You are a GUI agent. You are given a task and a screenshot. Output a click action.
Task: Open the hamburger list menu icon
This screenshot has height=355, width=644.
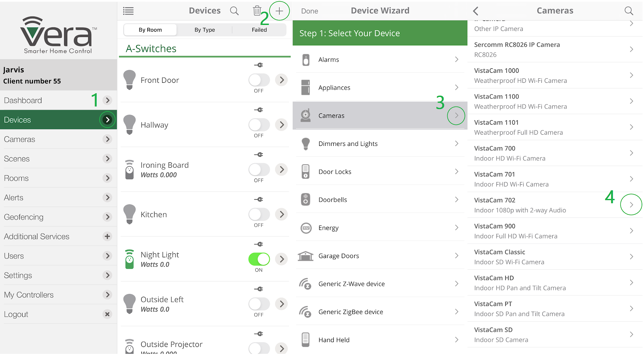128,11
